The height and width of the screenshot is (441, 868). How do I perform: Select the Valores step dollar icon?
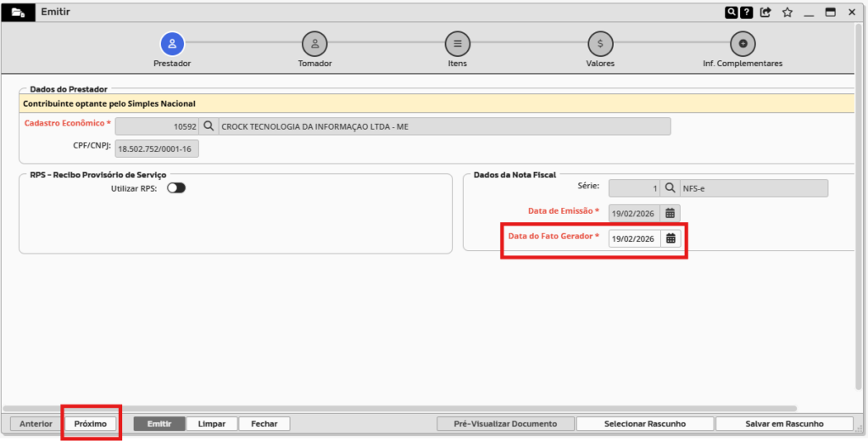pyautogui.click(x=600, y=43)
